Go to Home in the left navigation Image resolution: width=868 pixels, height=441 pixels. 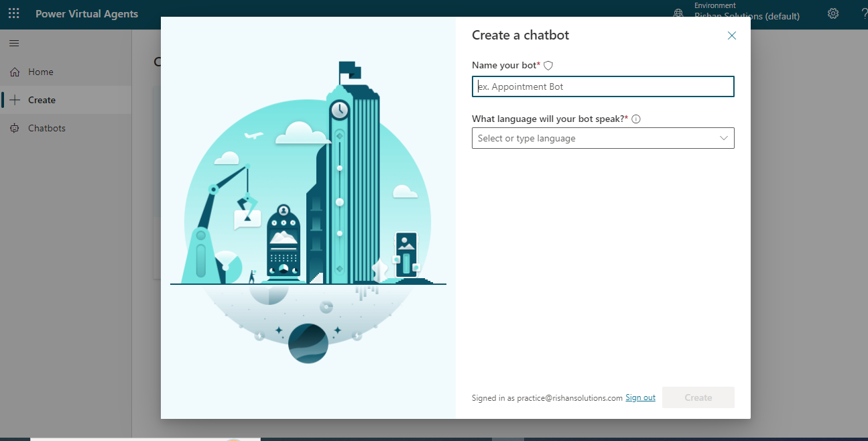coord(41,72)
